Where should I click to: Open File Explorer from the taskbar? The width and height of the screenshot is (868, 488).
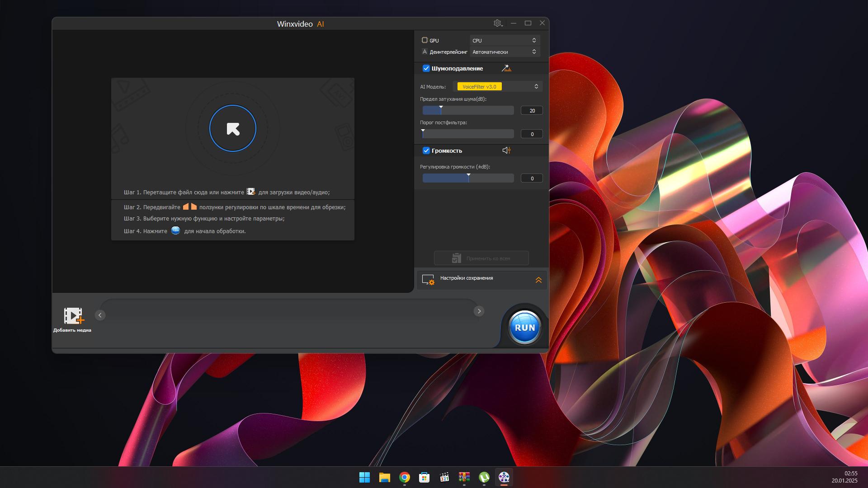coord(385,477)
